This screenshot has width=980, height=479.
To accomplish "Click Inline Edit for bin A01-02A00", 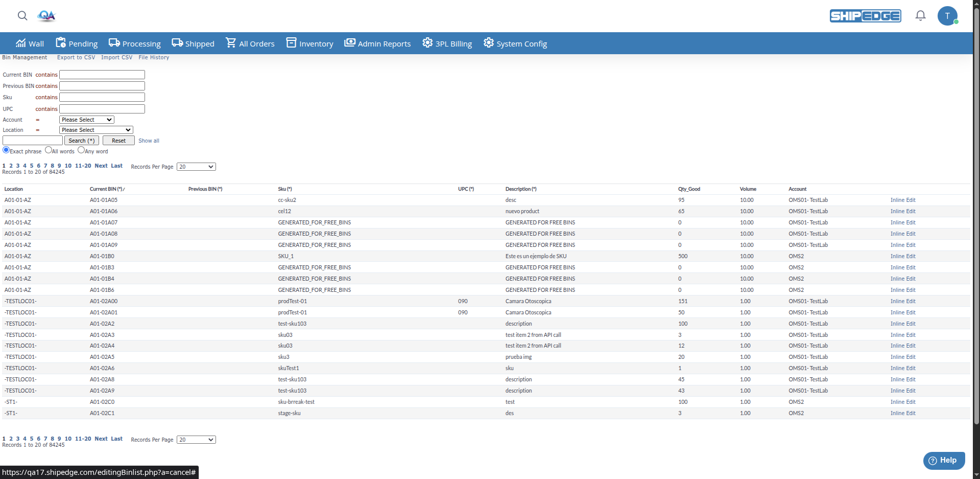I will (903, 301).
